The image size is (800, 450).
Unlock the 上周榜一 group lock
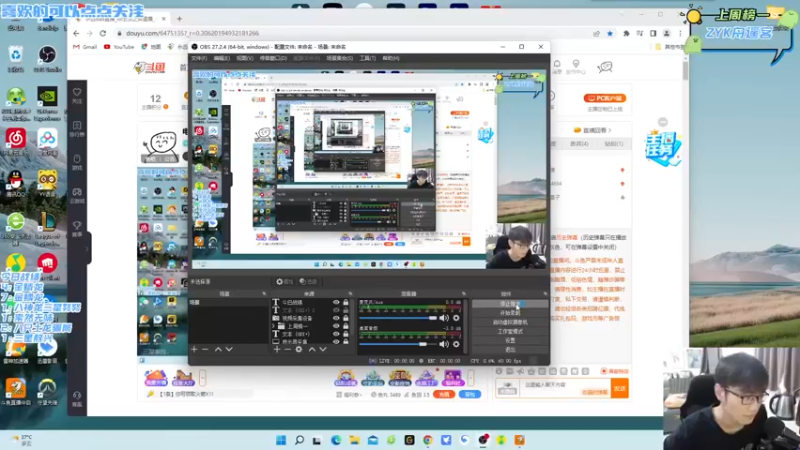pyautogui.click(x=346, y=326)
